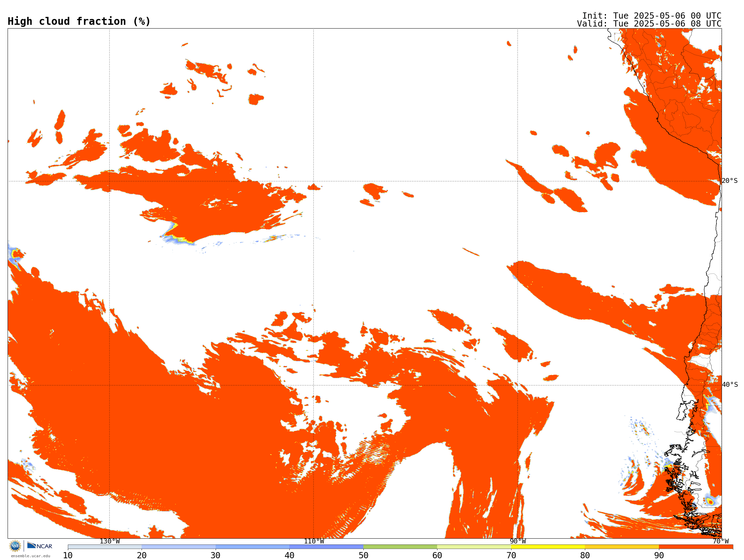The image size is (744, 560).
Task: Click the colorbar tick label 90
Action: [659, 555]
